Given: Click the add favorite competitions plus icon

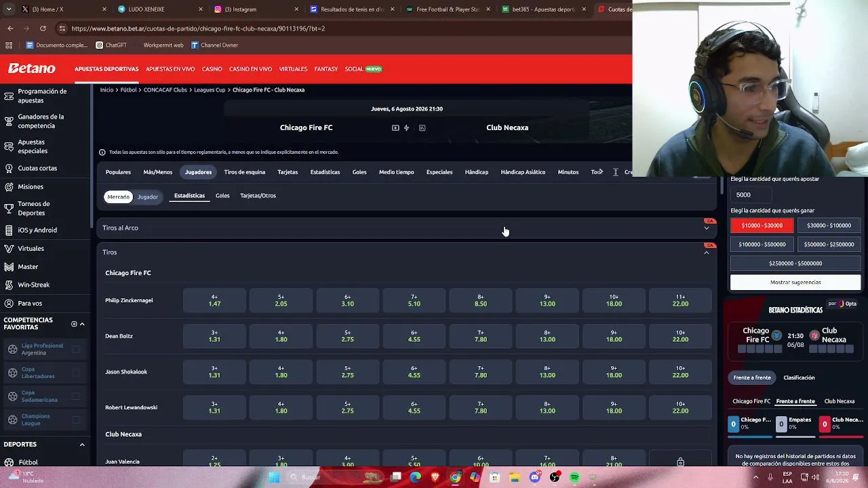Looking at the screenshot, I should pos(74,324).
